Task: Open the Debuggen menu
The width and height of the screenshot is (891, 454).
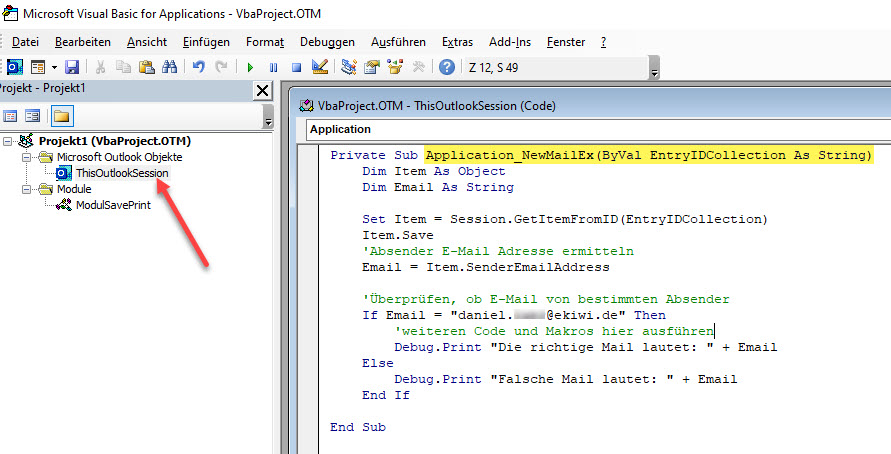Action: click(x=327, y=42)
